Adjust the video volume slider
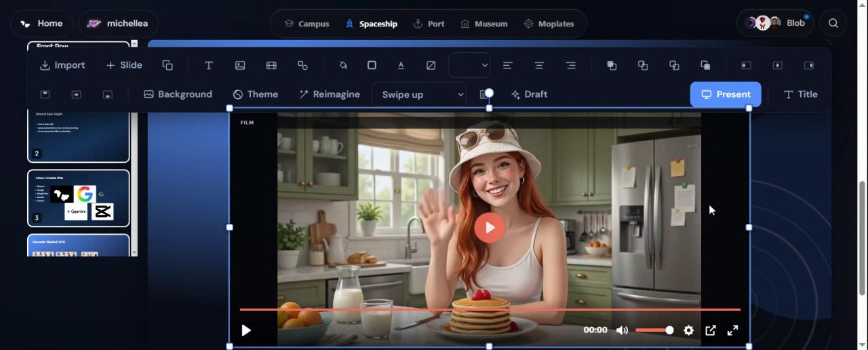Screen dimensions: 868x350 pyautogui.click(x=654, y=330)
